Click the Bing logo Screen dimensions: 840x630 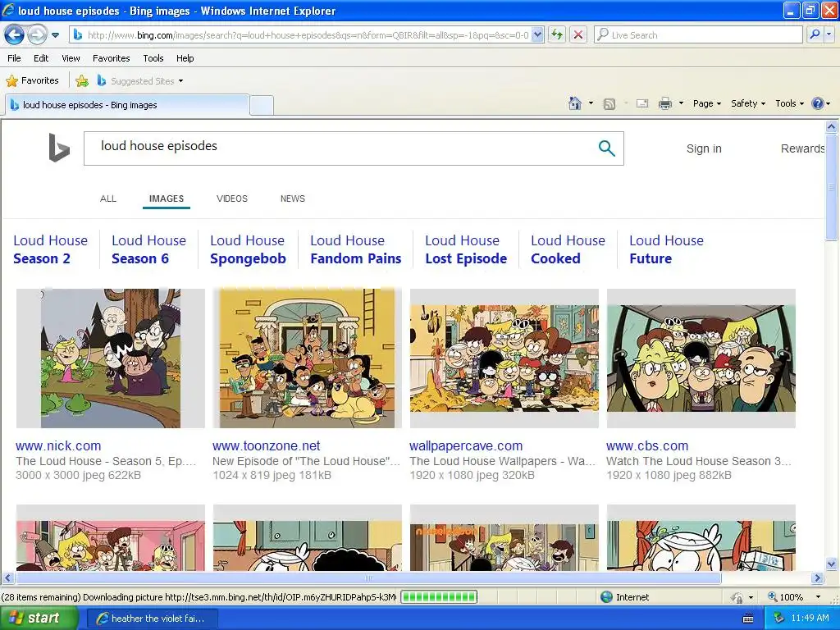[59, 148]
